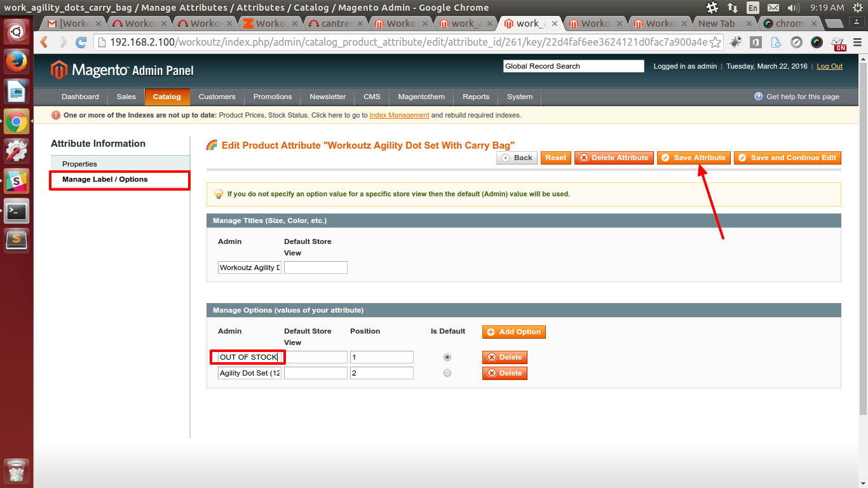This screenshot has width=868, height=488.
Task: Open the mail indicator in the top panel
Action: (773, 8)
